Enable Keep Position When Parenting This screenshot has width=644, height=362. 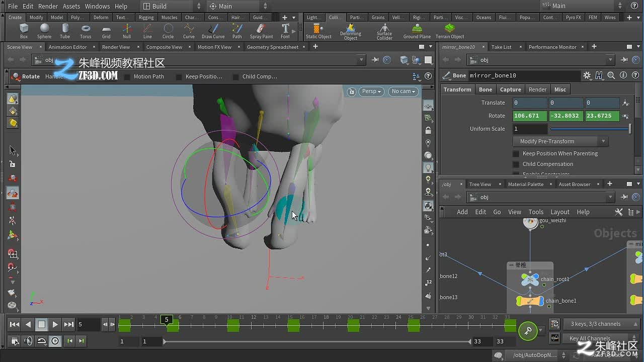click(516, 153)
